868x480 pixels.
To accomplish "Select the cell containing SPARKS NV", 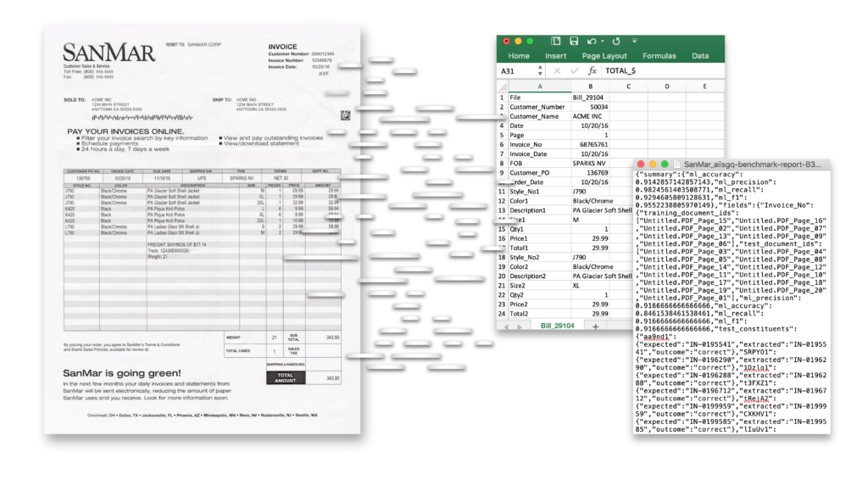I will click(590, 163).
